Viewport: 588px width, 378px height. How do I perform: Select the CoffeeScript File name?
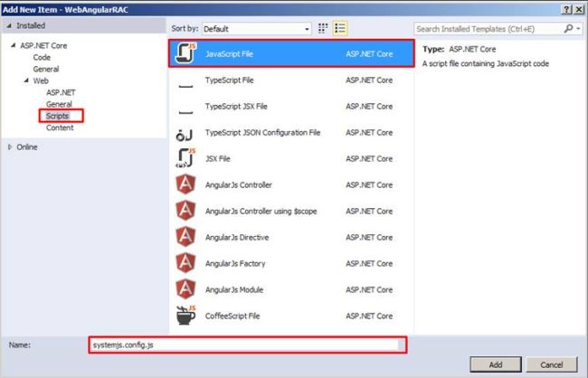click(x=232, y=317)
